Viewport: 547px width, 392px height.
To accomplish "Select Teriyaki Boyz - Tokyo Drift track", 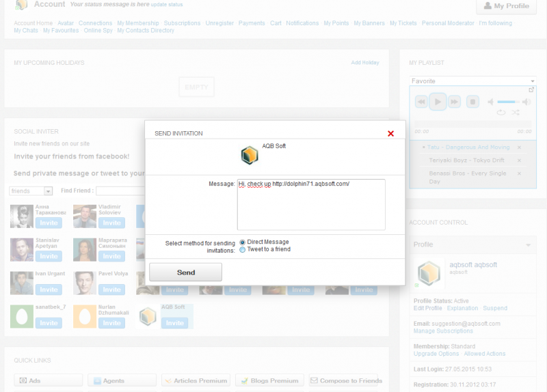I will 466,160.
